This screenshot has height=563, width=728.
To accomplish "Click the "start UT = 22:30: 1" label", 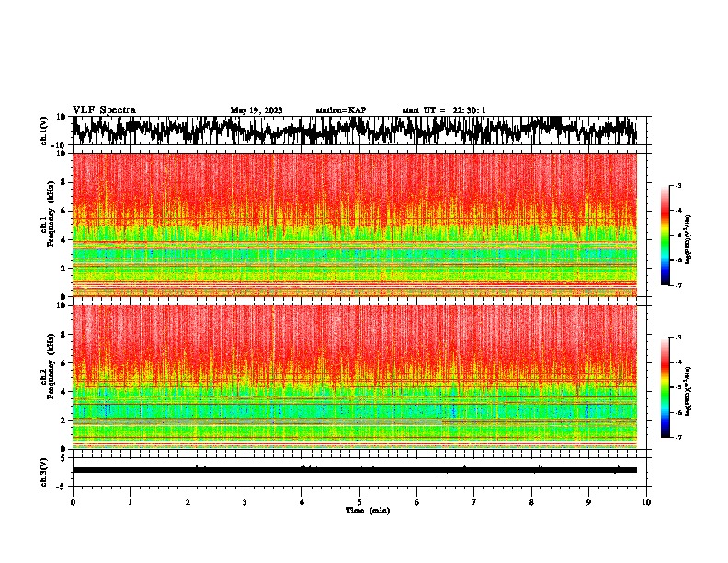I will [444, 110].
